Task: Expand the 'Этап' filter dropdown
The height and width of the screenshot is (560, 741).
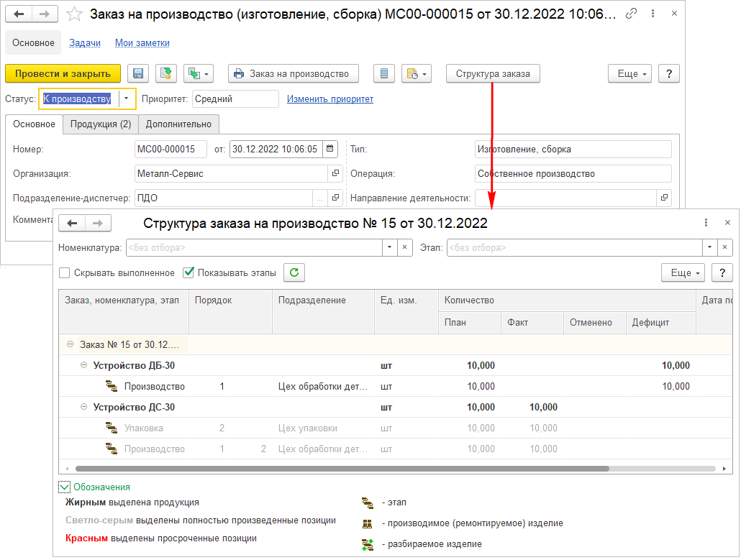Action: (710, 247)
